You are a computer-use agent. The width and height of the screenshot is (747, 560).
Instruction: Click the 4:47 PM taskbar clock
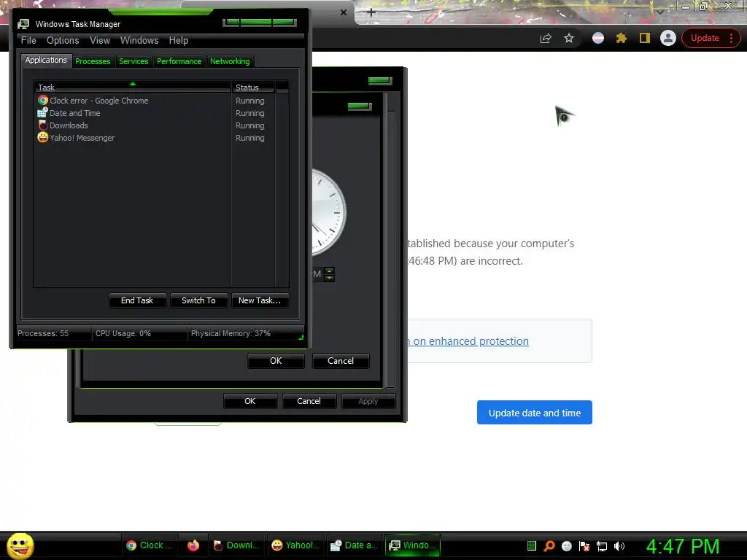683,546
